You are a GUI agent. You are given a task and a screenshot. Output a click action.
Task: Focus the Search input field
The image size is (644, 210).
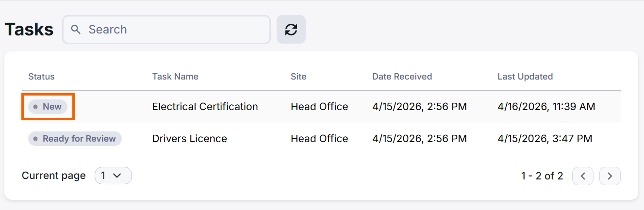pos(166,30)
